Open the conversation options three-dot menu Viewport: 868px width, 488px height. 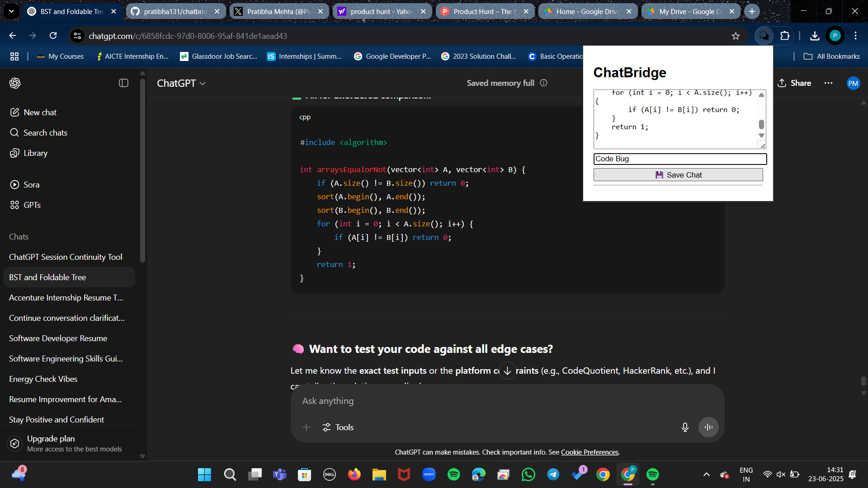pos(828,83)
